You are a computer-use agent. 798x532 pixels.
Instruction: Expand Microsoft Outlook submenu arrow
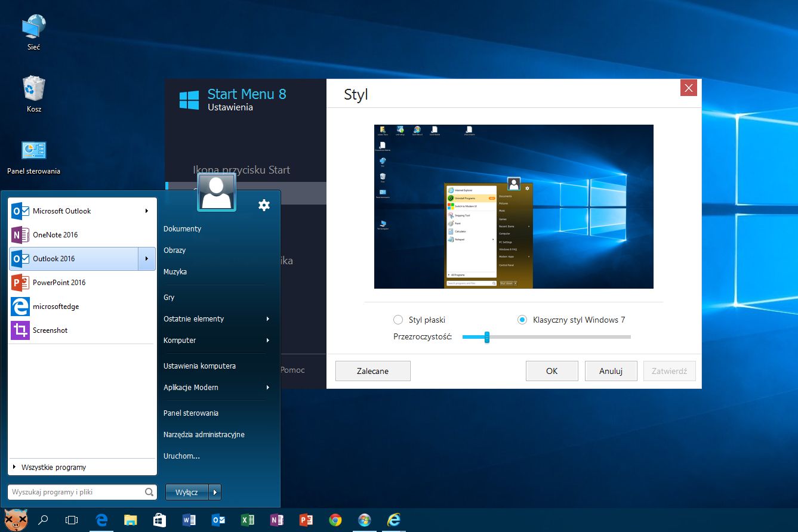[x=147, y=211]
